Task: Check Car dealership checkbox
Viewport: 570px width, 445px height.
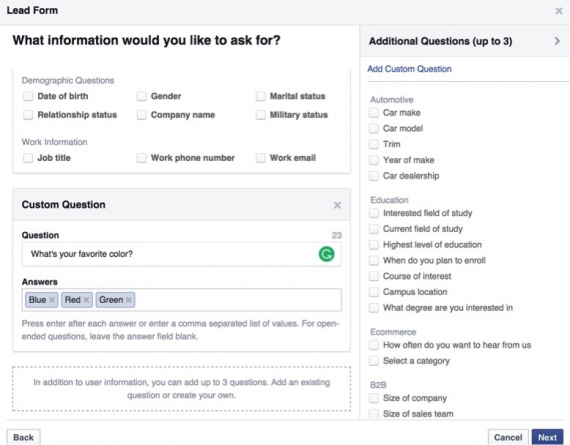Action: pyautogui.click(x=374, y=176)
